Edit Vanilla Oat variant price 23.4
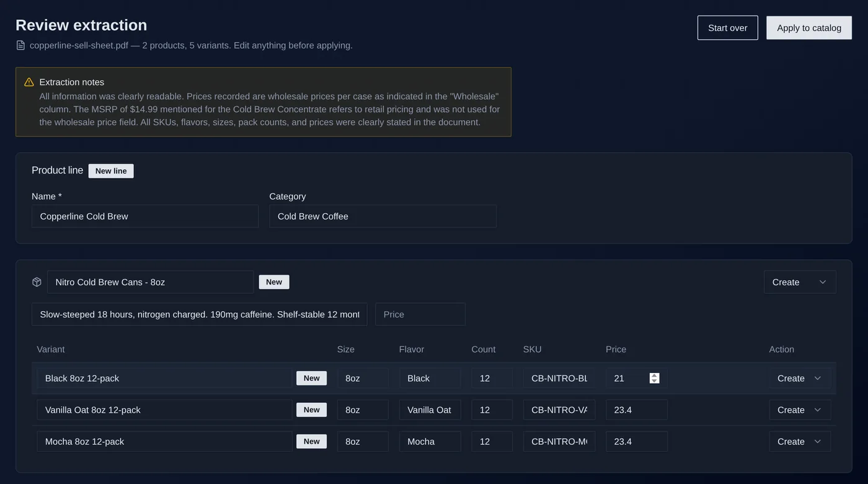The width and height of the screenshot is (868, 484). [x=636, y=410]
